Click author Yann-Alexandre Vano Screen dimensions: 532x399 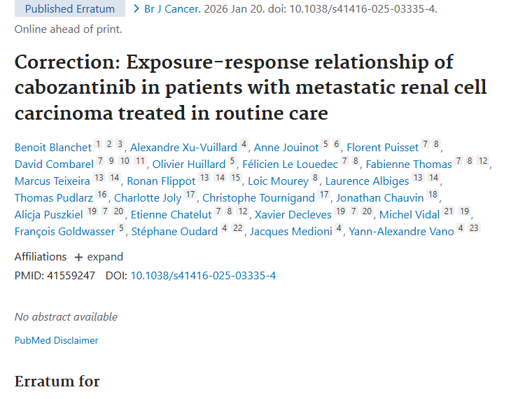coord(401,231)
